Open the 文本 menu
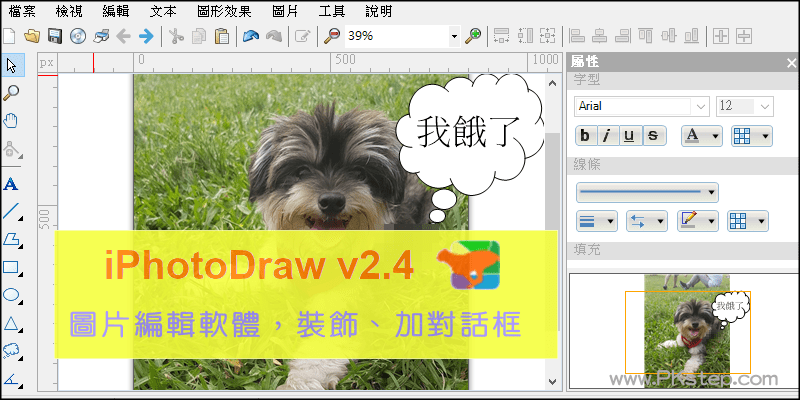The height and width of the screenshot is (400, 800). click(163, 11)
